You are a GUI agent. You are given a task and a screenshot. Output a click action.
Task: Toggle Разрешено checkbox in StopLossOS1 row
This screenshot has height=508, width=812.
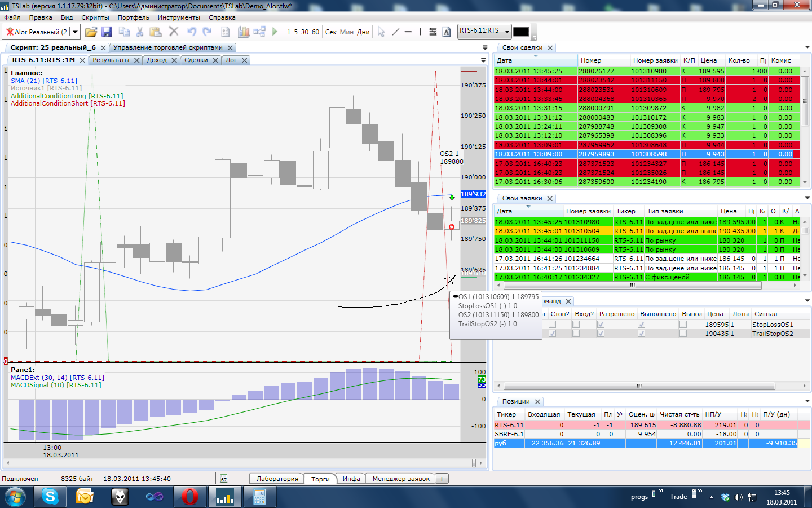pos(601,325)
